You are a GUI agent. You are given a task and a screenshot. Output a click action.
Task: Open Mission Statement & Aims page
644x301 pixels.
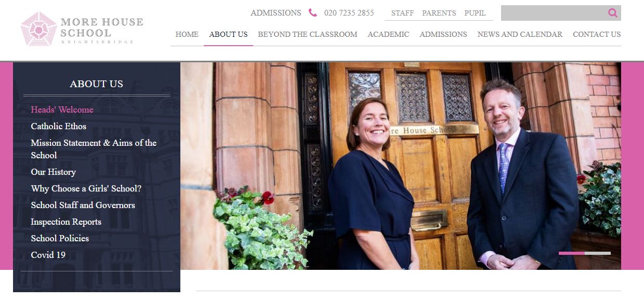pyautogui.click(x=94, y=149)
